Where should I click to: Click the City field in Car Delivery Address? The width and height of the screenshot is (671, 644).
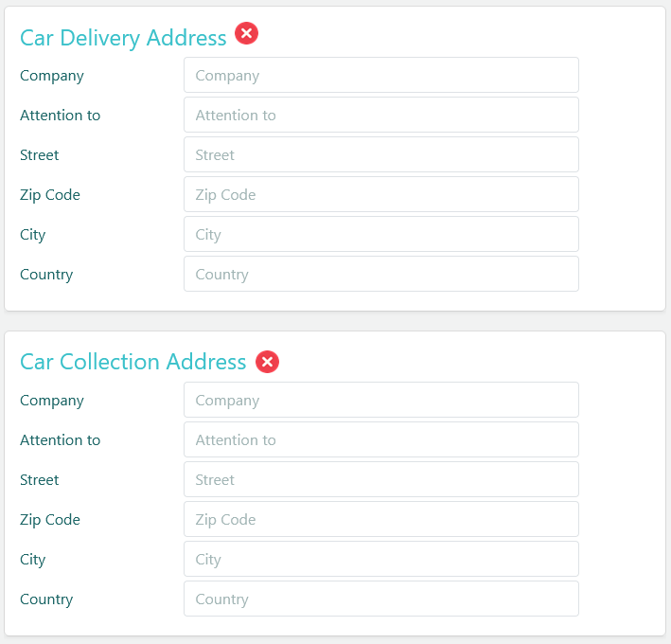click(380, 235)
